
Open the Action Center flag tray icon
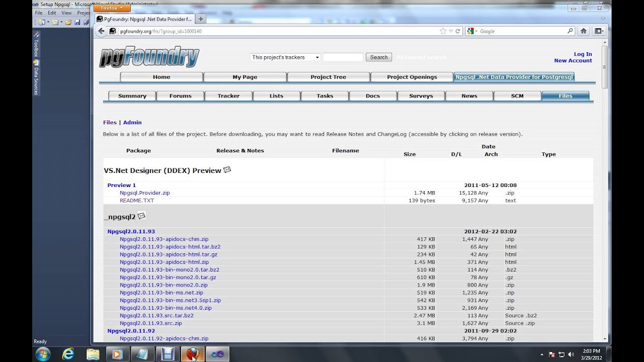tap(551, 354)
